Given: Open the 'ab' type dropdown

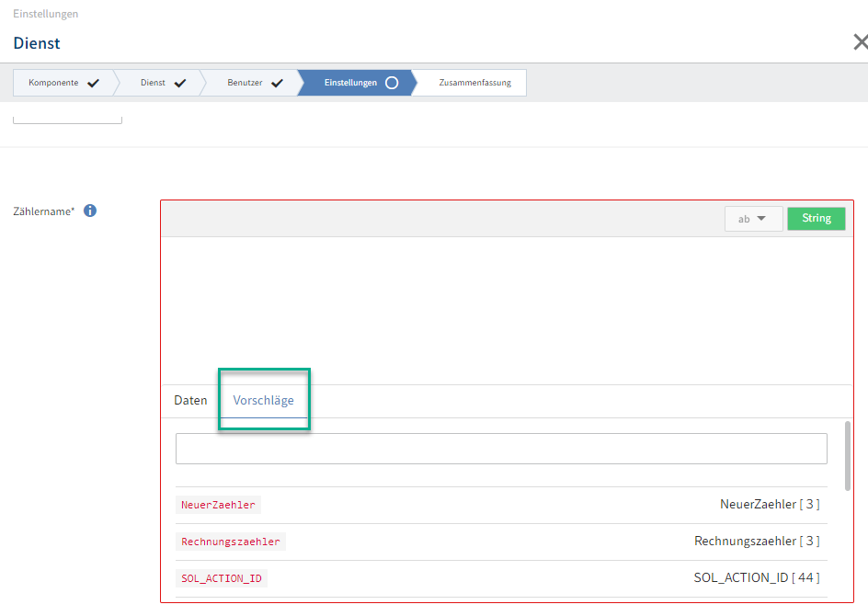Looking at the screenshot, I should coord(753,219).
